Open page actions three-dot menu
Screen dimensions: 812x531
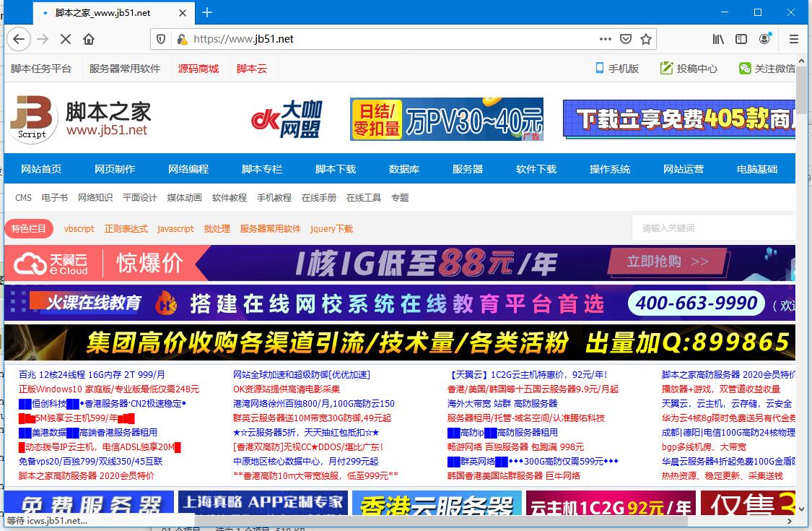pos(606,39)
